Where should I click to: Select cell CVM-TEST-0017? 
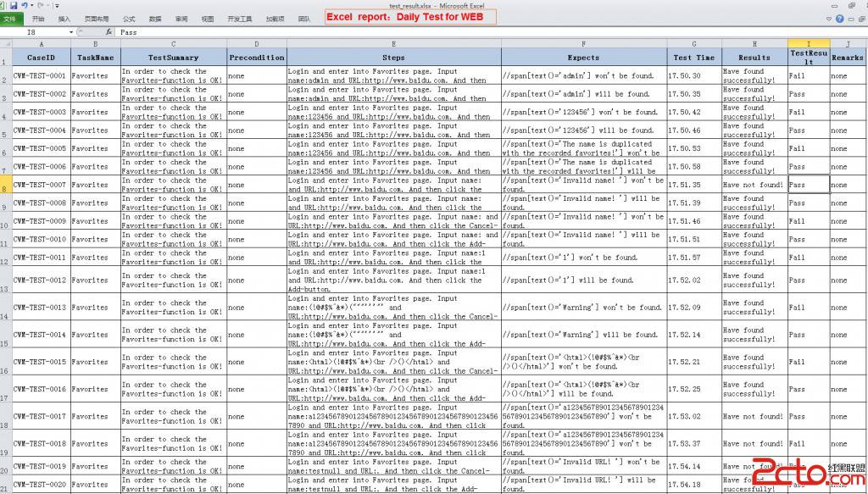pyautogui.click(x=41, y=416)
